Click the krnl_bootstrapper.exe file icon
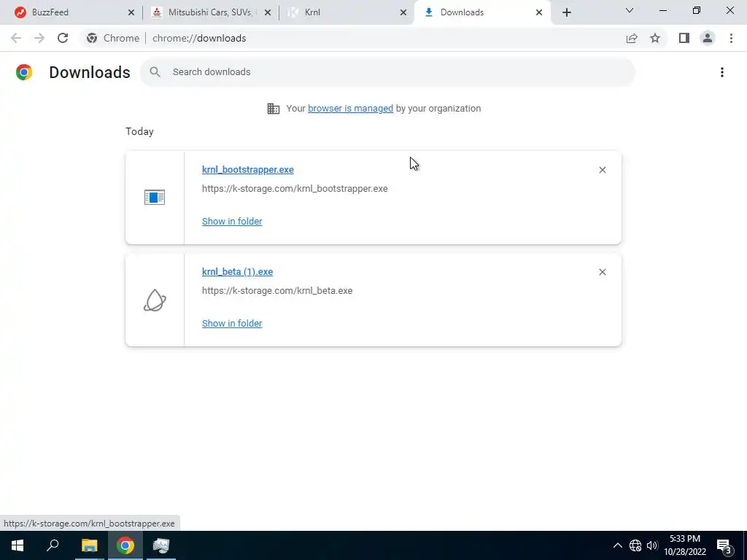 click(155, 197)
